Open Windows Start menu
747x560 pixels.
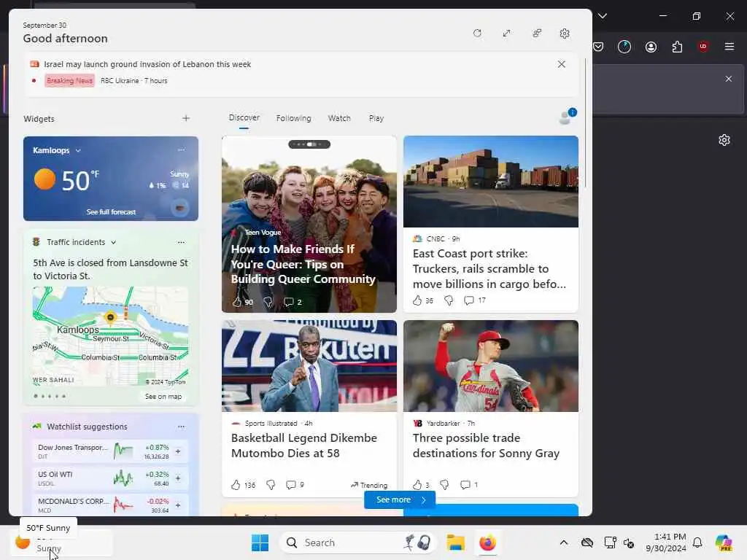[x=260, y=542]
